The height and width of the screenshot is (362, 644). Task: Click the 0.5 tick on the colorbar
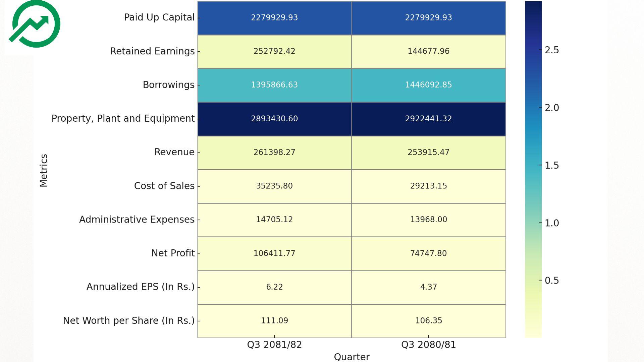point(551,280)
